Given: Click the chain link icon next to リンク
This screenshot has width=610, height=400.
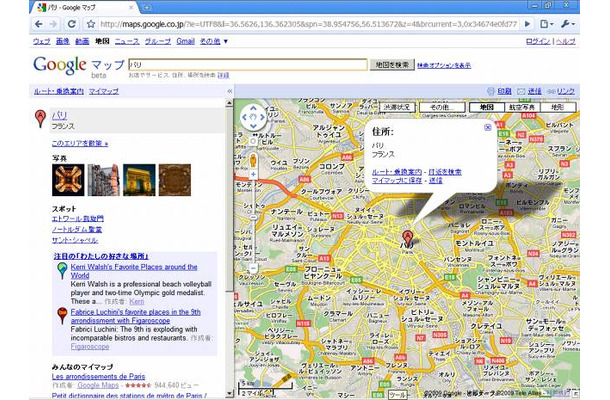Looking at the screenshot, I should point(551,91).
